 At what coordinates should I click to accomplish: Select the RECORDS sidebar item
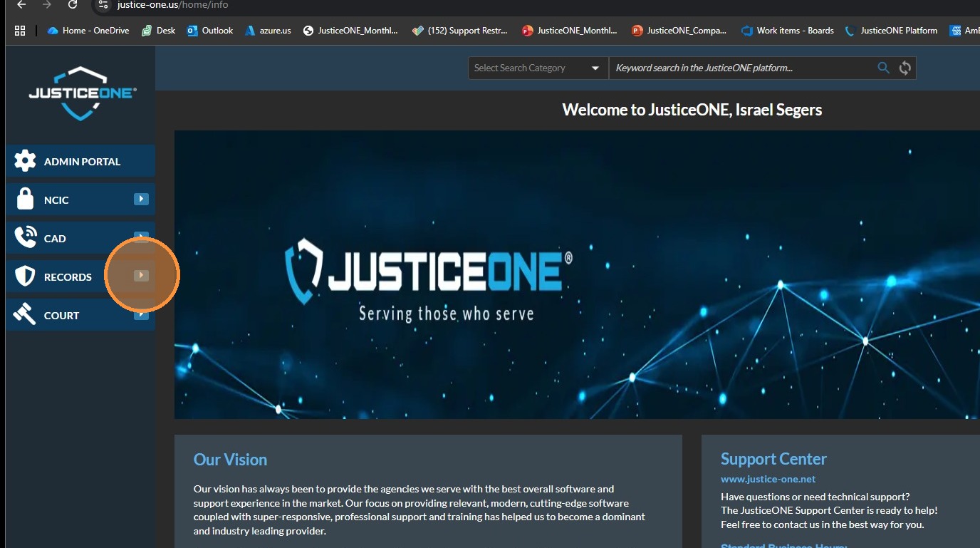click(x=80, y=276)
